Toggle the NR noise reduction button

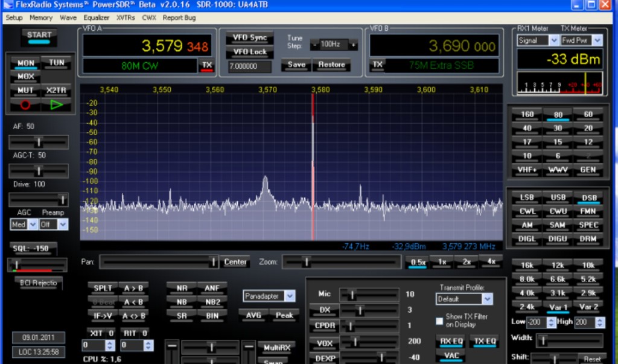click(x=181, y=288)
